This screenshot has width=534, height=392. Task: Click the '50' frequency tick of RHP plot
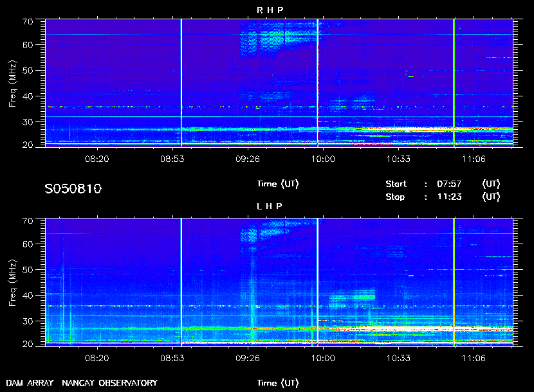click(x=28, y=71)
